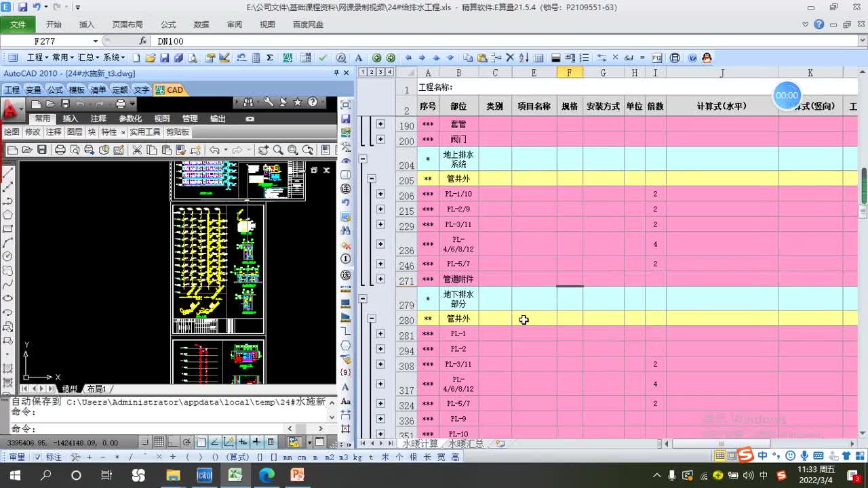Click the blue right arrow toolbar icon

point(422,58)
